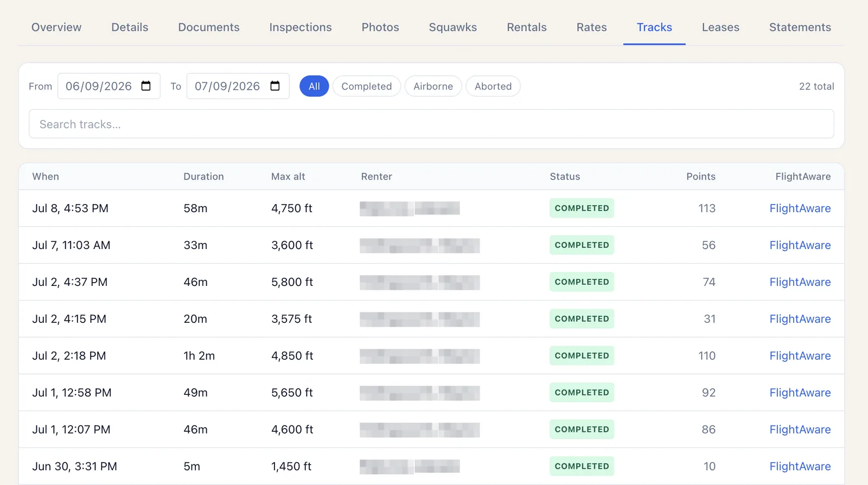The width and height of the screenshot is (868, 485).
Task: Switch to the Overview tab
Action: point(56,27)
